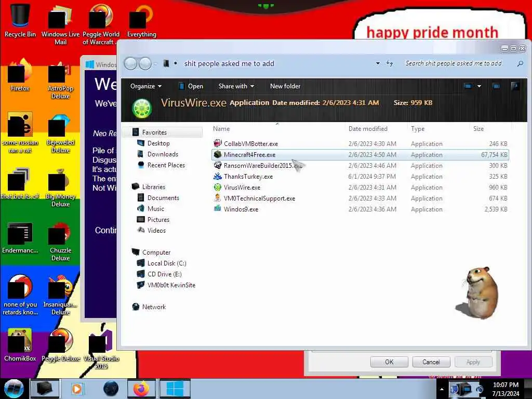Open VM0b0t KevinSite in navigation pane

point(171,285)
